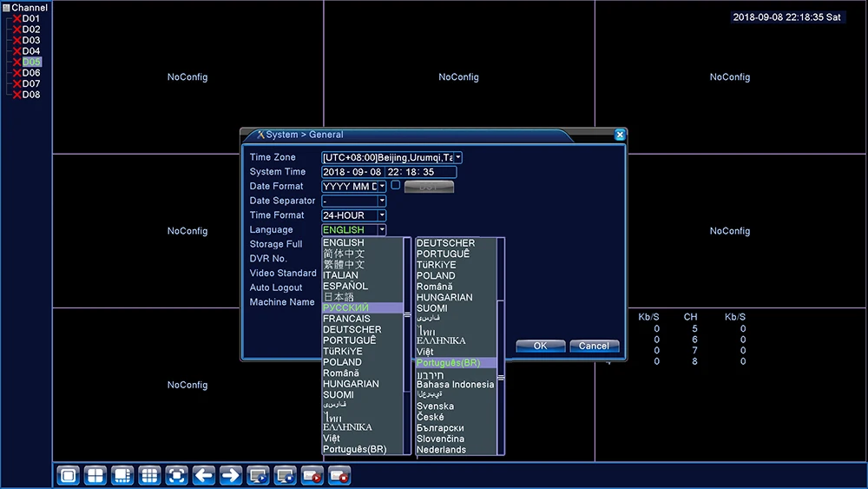Click the top-right date time overlay
The height and width of the screenshot is (489, 868).
coord(786,17)
